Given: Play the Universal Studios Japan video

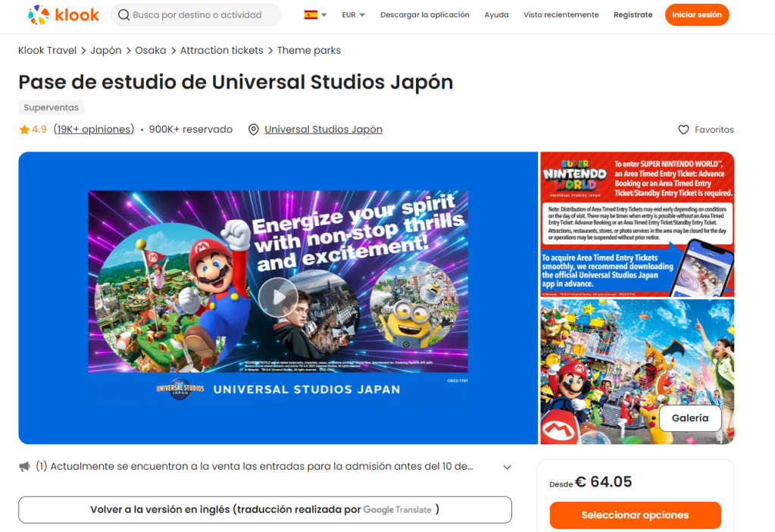Looking at the screenshot, I should point(278,297).
